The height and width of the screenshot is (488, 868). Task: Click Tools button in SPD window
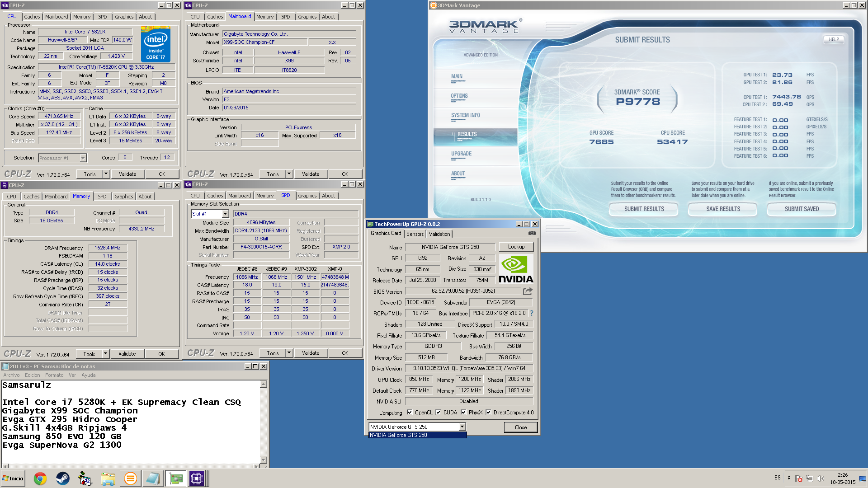(x=273, y=353)
